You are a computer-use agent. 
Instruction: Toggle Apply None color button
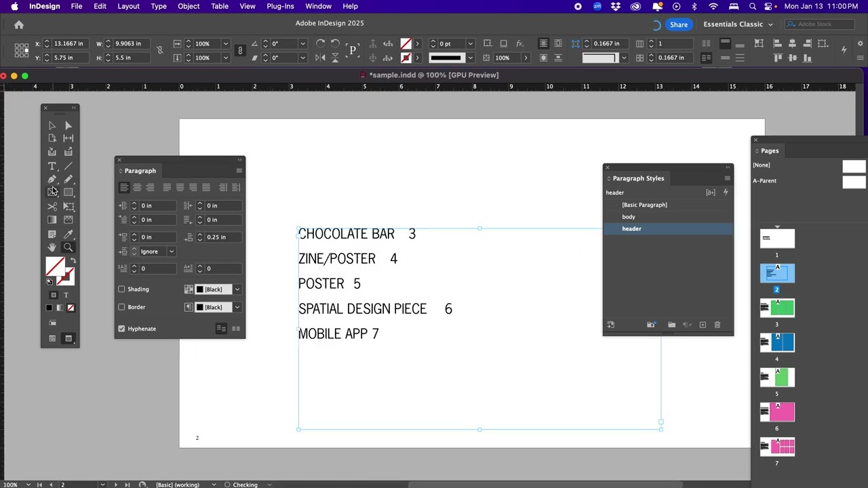point(71,308)
